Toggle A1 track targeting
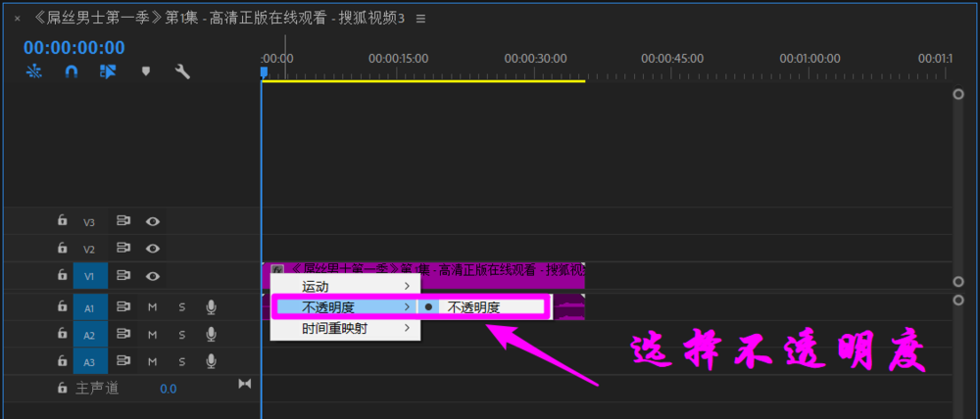980x419 pixels. [x=90, y=307]
